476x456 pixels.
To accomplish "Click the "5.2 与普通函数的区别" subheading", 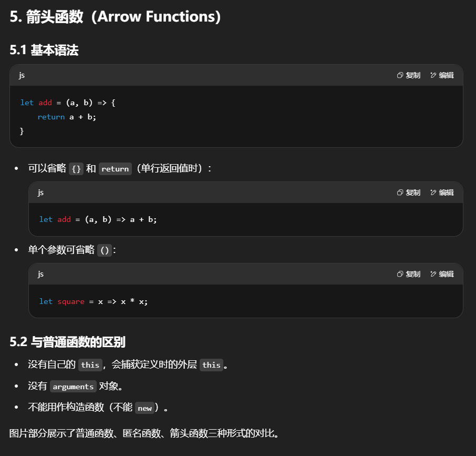I will 67,342.
